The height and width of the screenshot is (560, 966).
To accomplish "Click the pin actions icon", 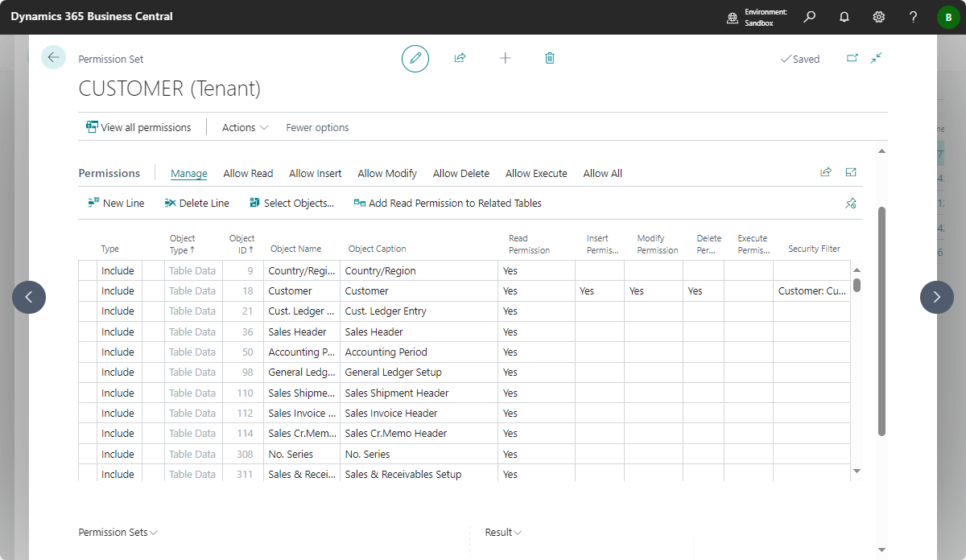I will (851, 204).
